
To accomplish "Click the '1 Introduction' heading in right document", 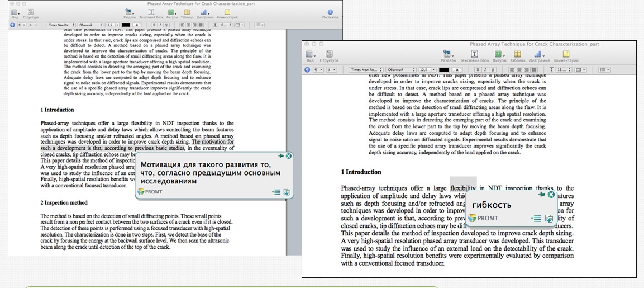I will coord(361,172).
